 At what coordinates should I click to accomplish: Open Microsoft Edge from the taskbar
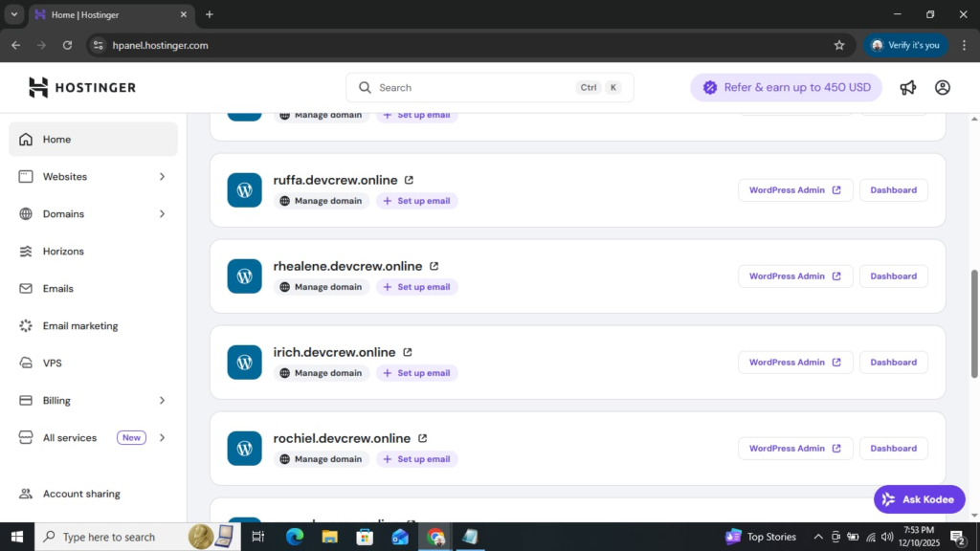tap(294, 537)
